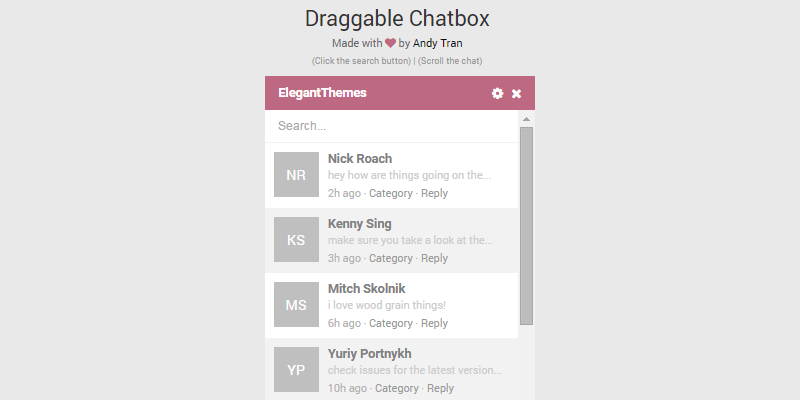The width and height of the screenshot is (800, 400).
Task: Open chatbox settings gear icon
Action: pos(498,93)
